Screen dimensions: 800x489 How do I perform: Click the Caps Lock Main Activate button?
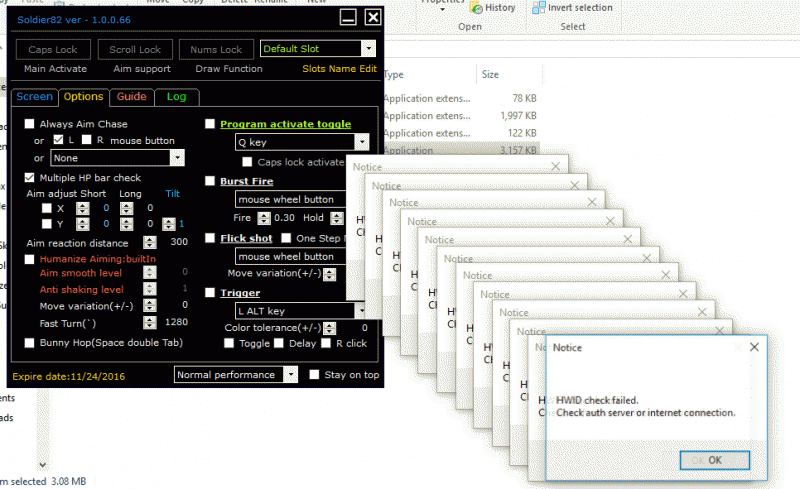click(53, 50)
